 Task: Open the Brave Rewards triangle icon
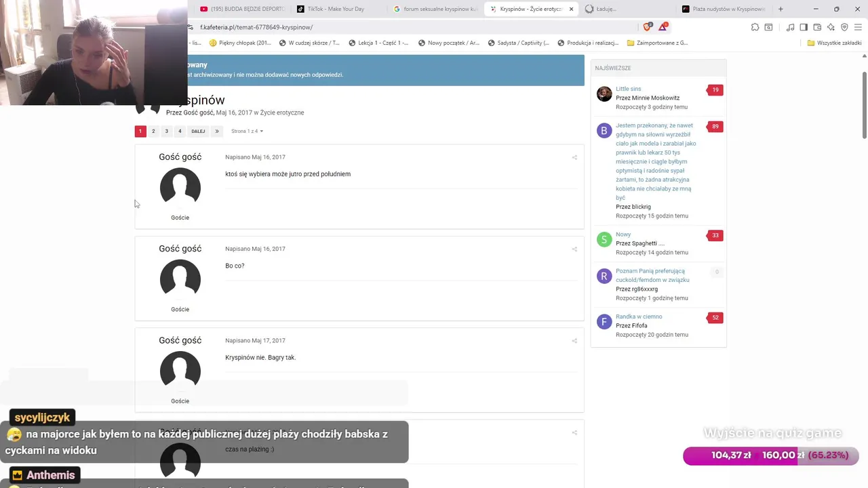point(663,27)
